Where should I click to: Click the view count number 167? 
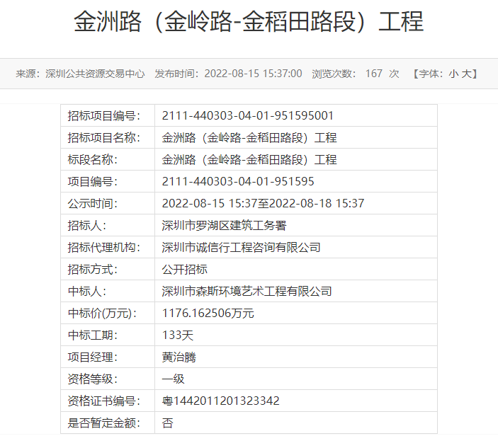pos(373,74)
